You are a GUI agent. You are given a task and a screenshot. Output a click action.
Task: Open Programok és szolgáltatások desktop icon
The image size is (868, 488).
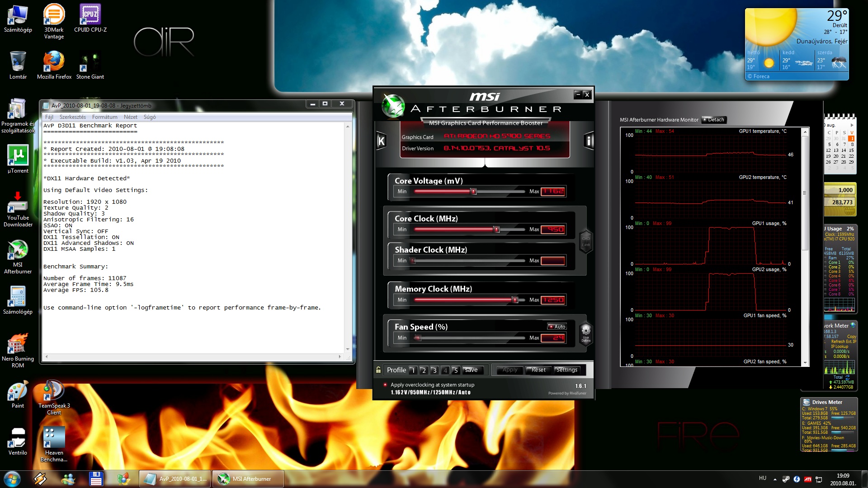pos(18,116)
